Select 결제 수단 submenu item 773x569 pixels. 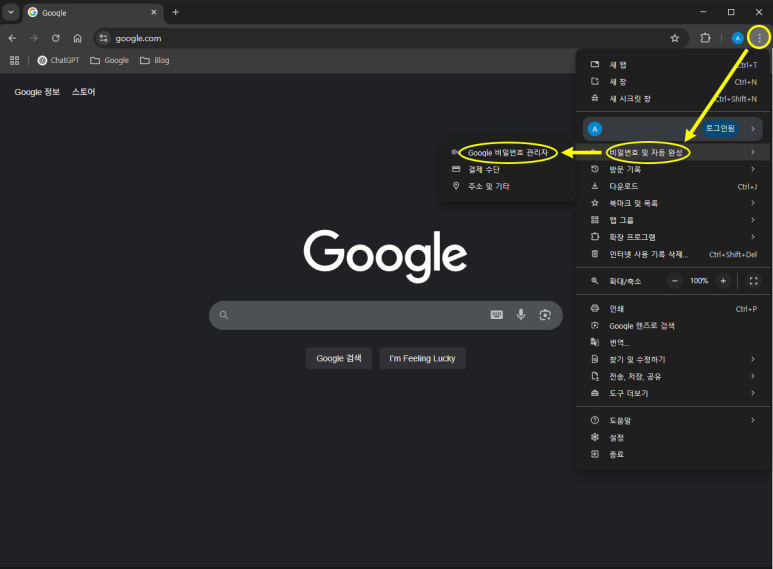pyautogui.click(x=507, y=170)
